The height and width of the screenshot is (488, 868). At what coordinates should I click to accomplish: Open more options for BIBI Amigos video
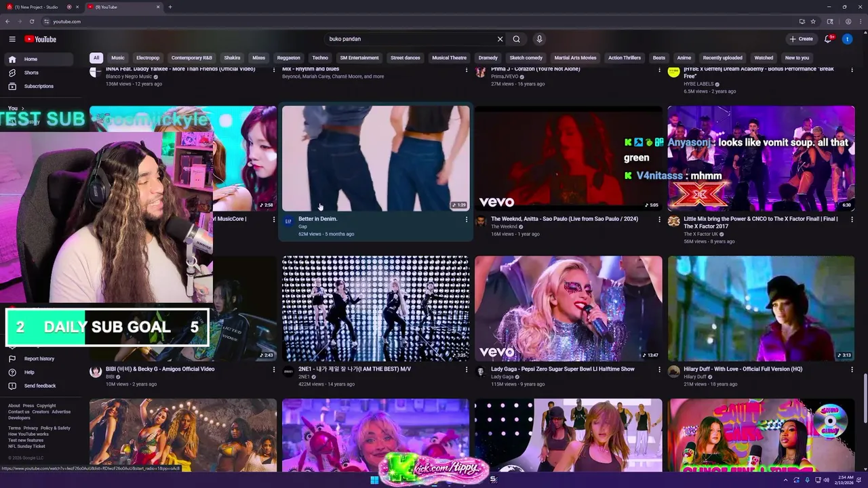274,370
